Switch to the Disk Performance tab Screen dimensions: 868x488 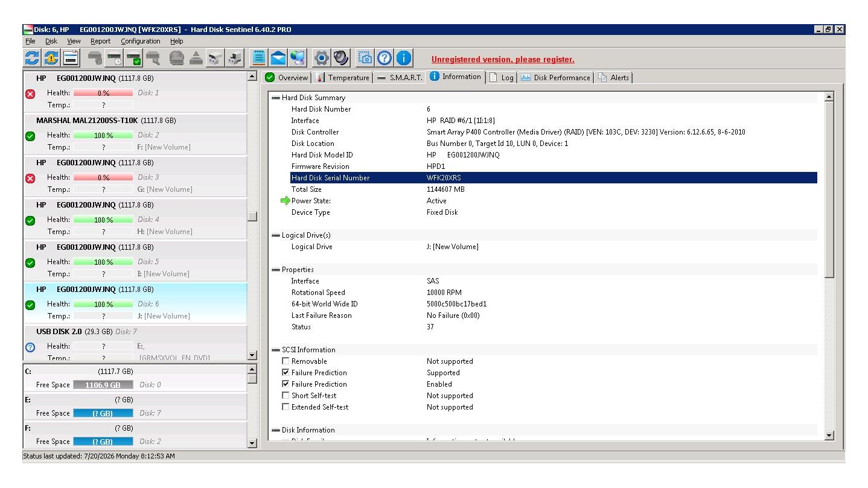556,77
